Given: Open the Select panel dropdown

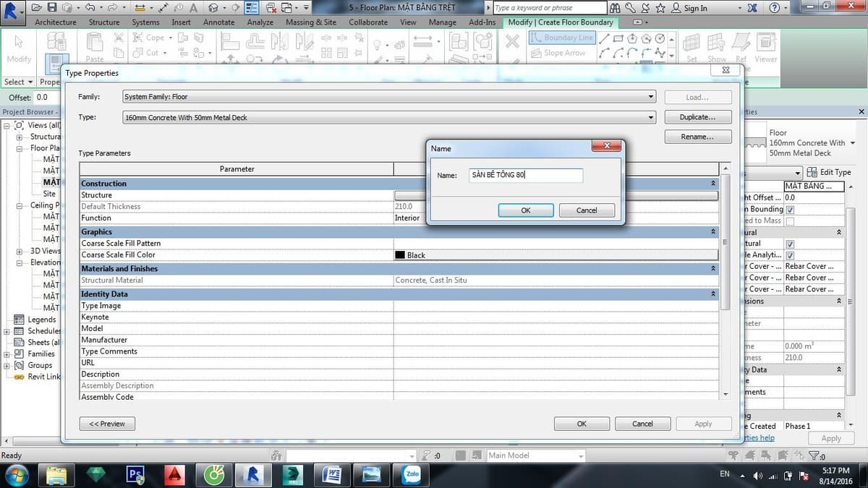Looking at the screenshot, I should [19, 82].
